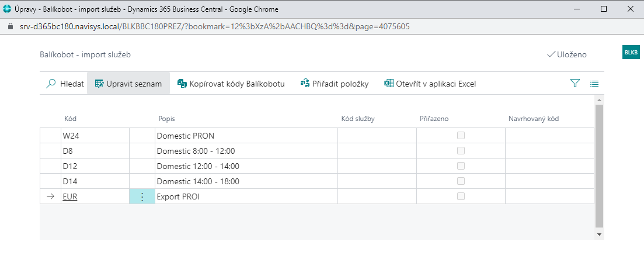
Task: Select the Domestic PRON description cell
Action: click(x=245, y=136)
